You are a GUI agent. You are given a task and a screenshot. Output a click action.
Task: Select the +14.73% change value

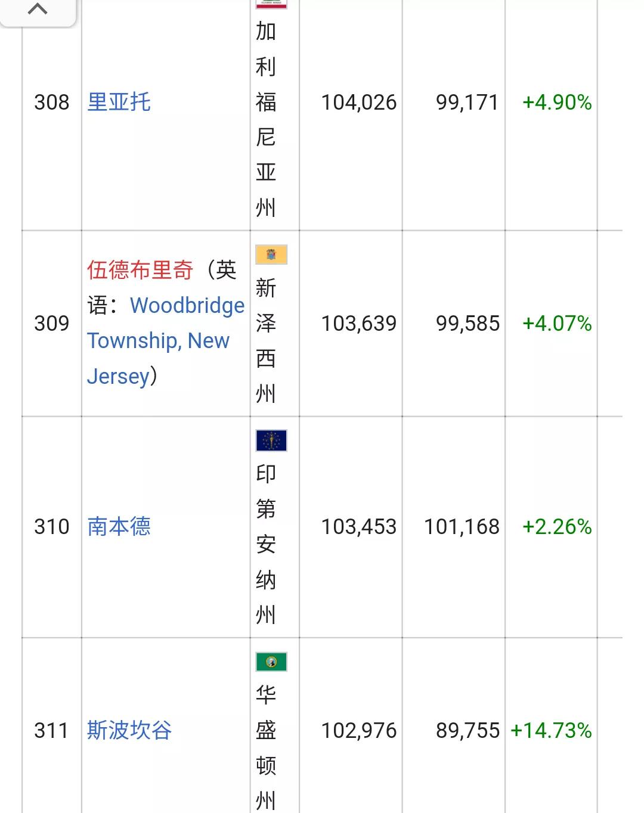(x=551, y=731)
